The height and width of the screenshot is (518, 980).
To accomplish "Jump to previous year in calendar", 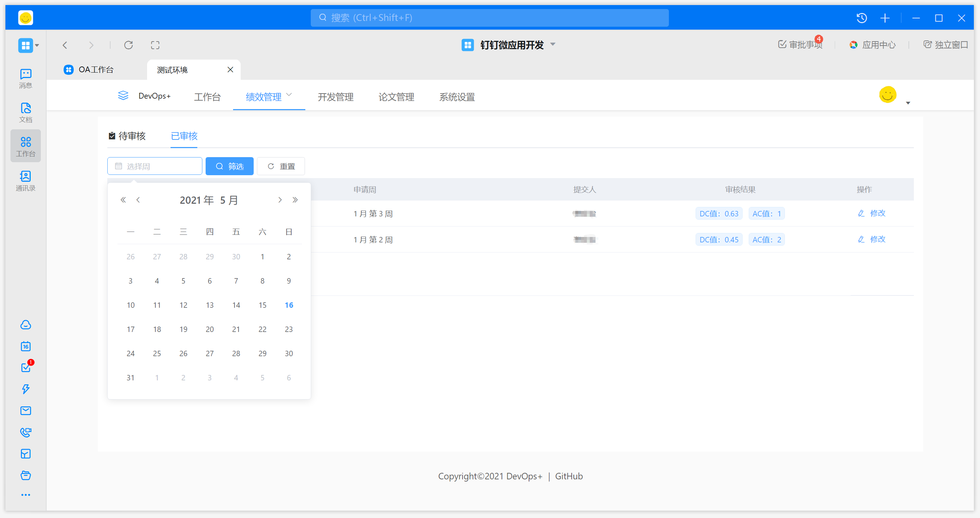I will [123, 200].
